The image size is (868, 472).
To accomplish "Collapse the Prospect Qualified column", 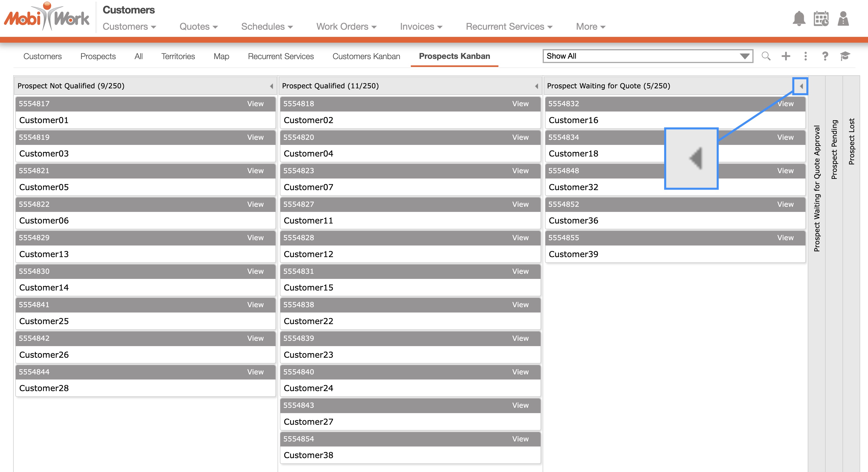I will [536, 86].
